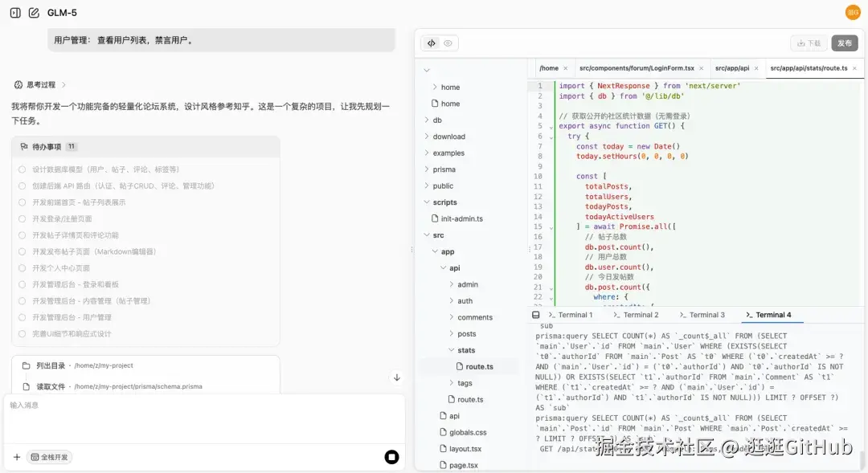Close the /home editor tab
This screenshot has height=473, width=868.
tap(565, 68)
